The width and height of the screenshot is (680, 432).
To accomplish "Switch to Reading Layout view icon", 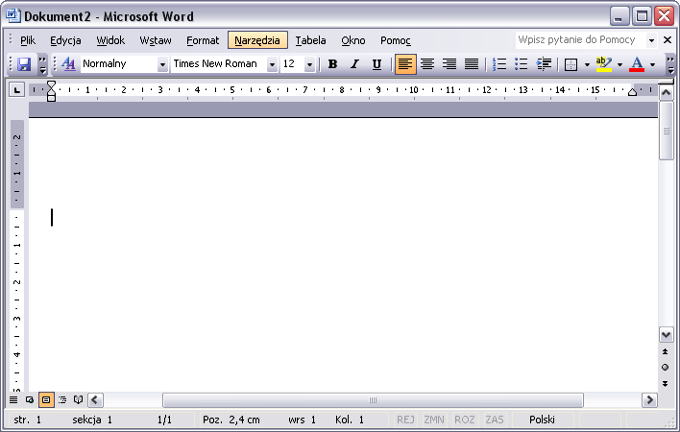I will [78, 399].
